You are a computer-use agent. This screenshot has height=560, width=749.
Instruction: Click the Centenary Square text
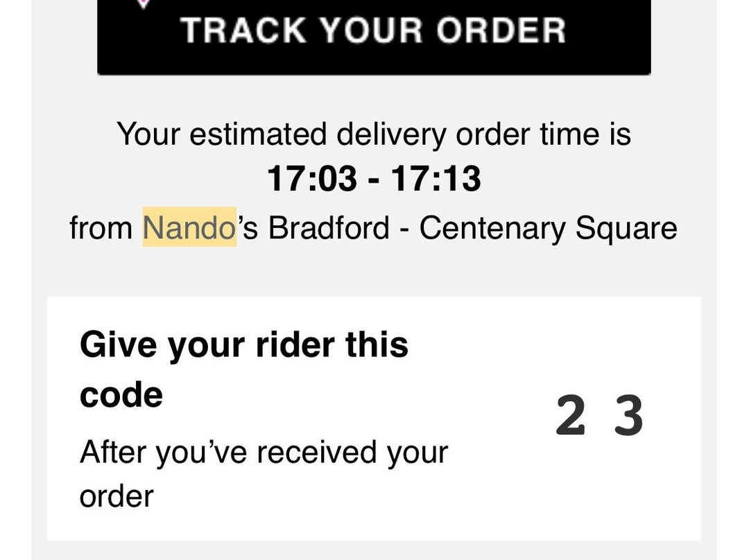[548, 228]
